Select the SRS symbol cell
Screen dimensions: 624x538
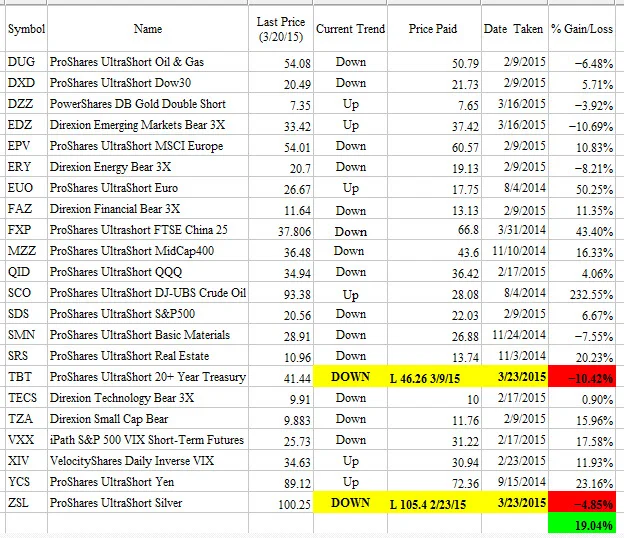tap(26, 356)
